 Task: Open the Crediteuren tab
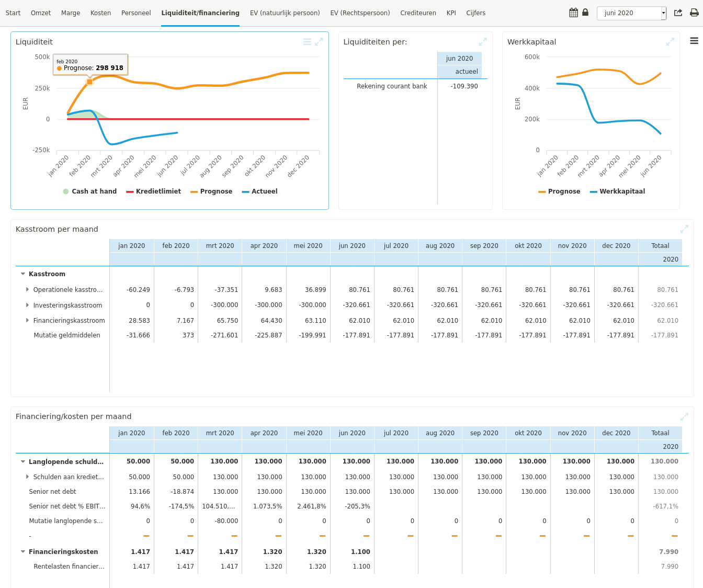click(x=418, y=13)
